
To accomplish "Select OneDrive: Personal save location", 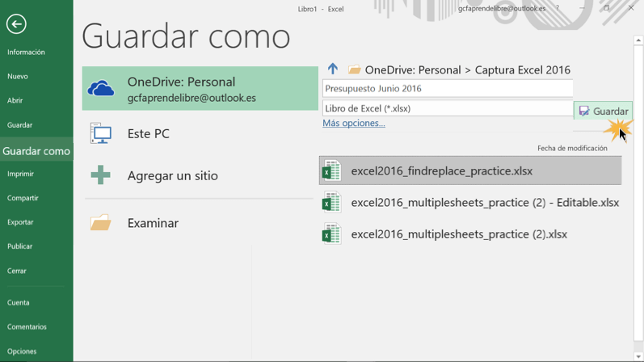I will tap(200, 88).
